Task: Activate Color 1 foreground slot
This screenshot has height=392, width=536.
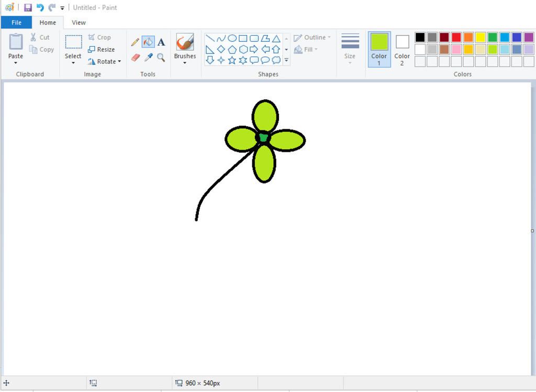Action: (379, 49)
